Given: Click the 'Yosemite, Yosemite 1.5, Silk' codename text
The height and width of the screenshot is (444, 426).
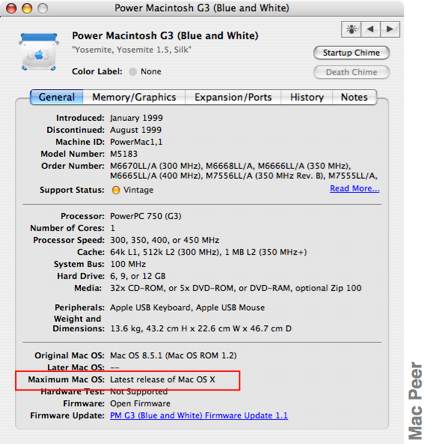Looking at the screenshot, I should pyautogui.click(x=132, y=50).
